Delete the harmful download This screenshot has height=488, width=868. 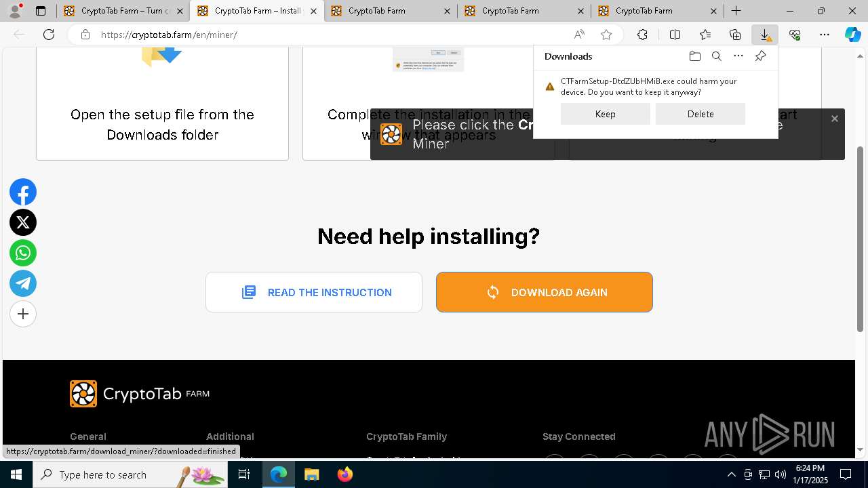click(x=701, y=114)
